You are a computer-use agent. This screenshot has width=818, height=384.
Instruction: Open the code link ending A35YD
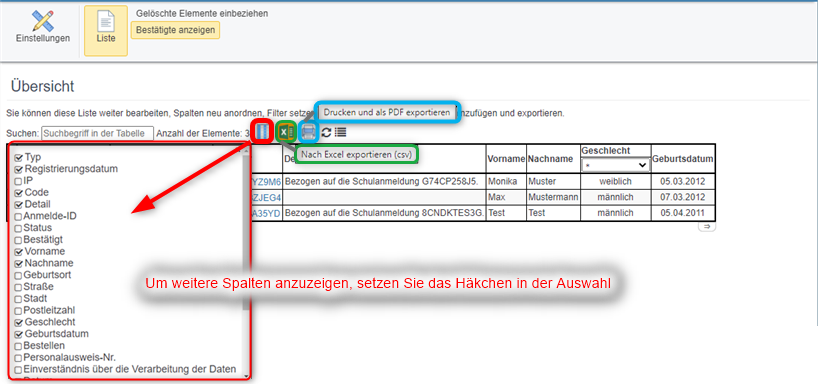point(267,213)
